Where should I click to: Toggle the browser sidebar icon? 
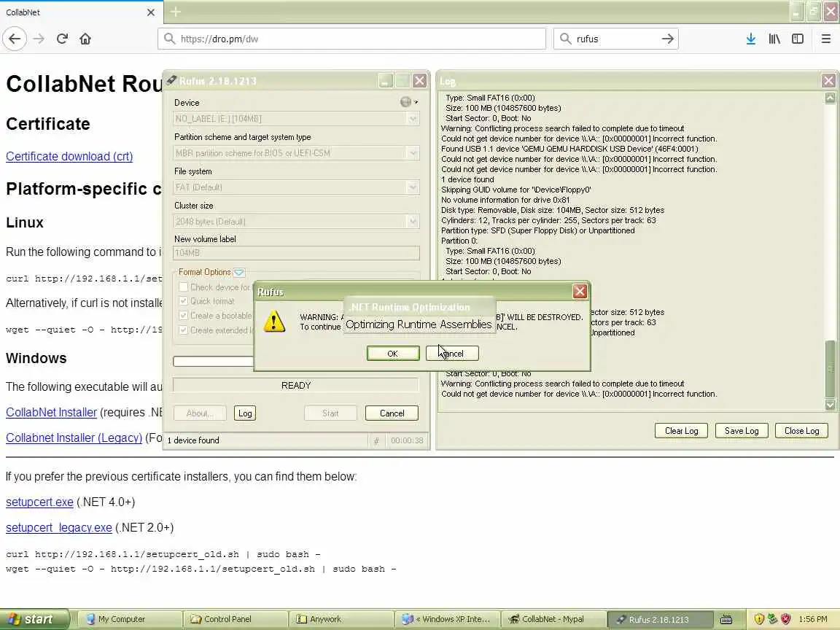tap(798, 39)
